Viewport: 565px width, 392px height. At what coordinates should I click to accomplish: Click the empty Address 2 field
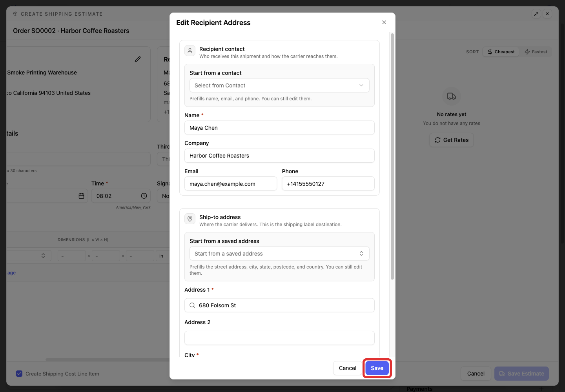click(x=279, y=338)
